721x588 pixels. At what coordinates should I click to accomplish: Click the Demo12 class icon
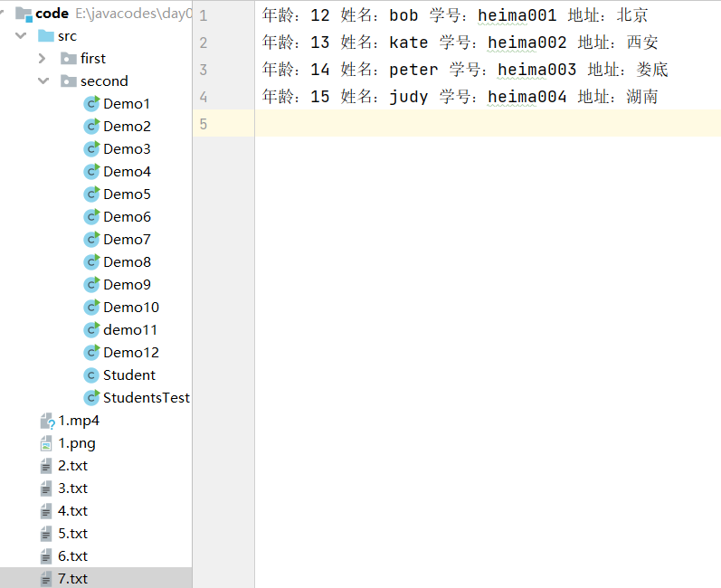point(91,352)
